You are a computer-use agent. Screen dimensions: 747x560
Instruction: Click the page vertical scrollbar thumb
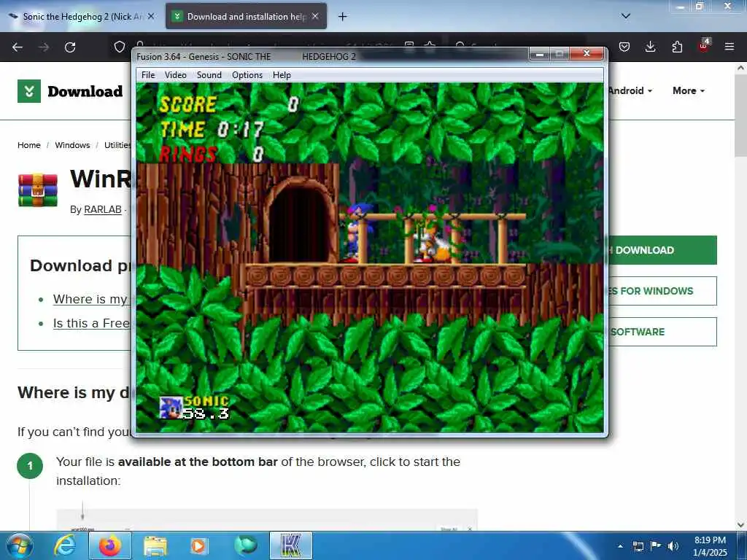(741, 115)
